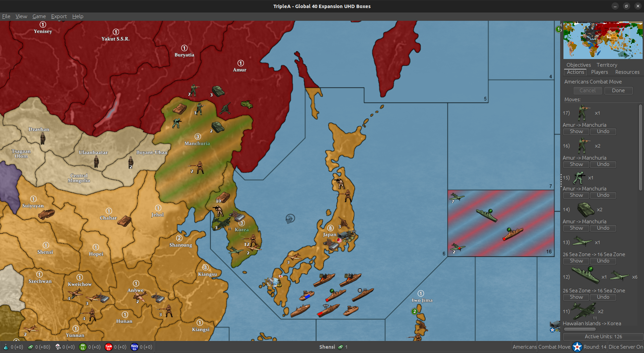Click the Yakut S.S.R. territory label
This screenshot has width=644, height=353.
[x=115, y=39]
